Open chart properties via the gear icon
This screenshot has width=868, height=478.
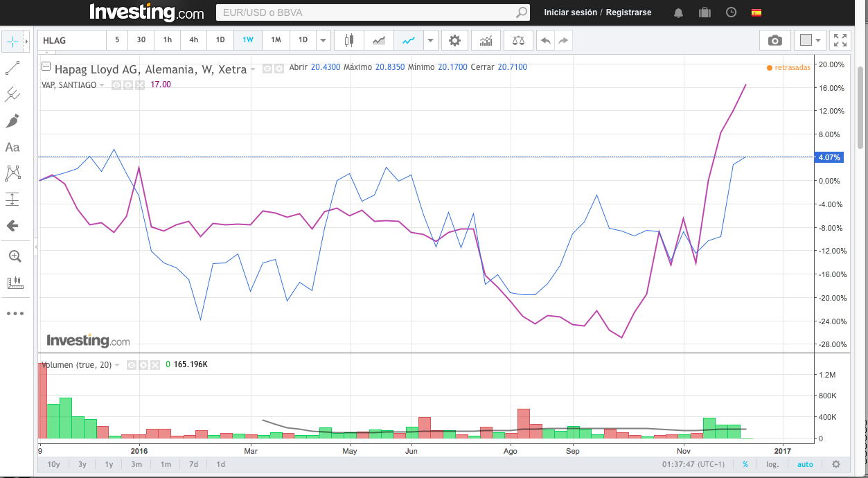click(x=454, y=40)
